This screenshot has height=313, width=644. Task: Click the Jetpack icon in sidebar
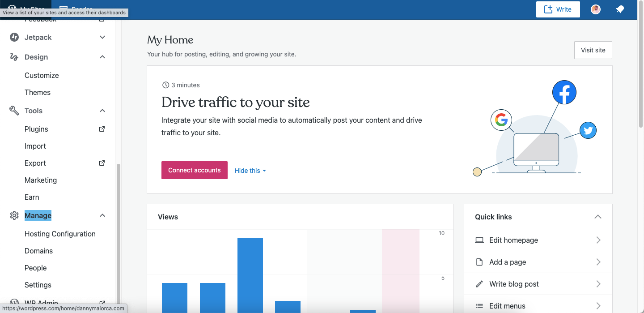click(x=14, y=38)
